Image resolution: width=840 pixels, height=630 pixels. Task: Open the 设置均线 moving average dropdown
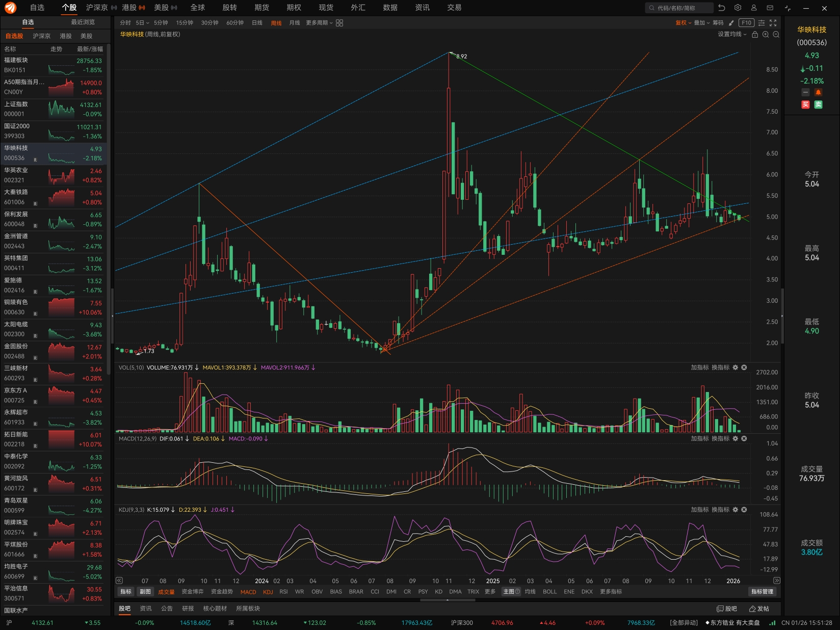[x=732, y=34]
